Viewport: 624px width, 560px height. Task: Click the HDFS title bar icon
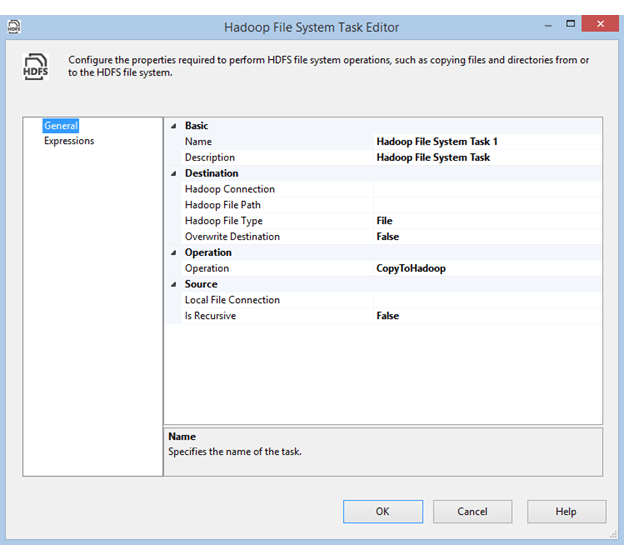[x=14, y=27]
